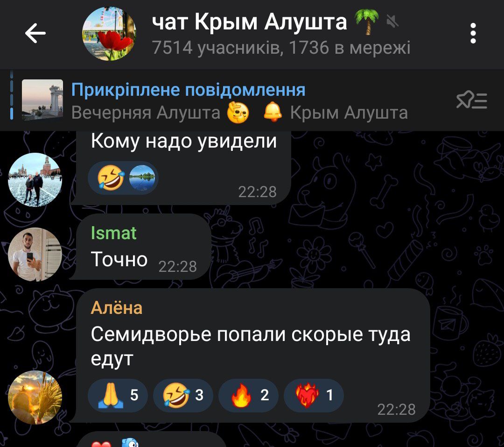
Task: Select the Семидворье попали message bubble
Action: point(253,355)
